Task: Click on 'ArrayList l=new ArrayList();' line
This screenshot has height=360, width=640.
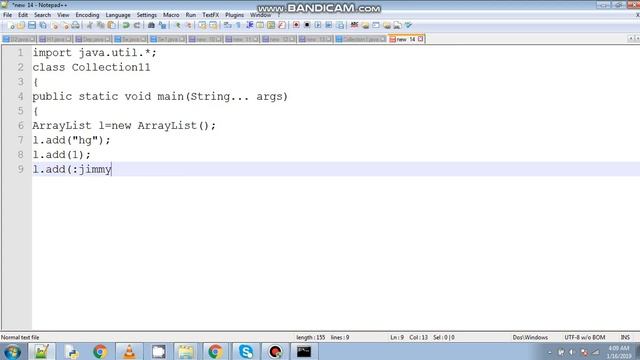Action: click(124, 125)
